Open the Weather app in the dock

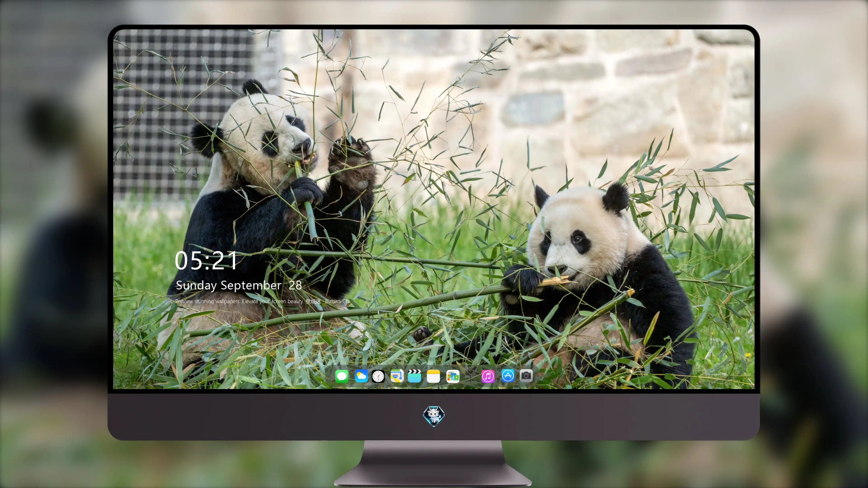point(361,376)
